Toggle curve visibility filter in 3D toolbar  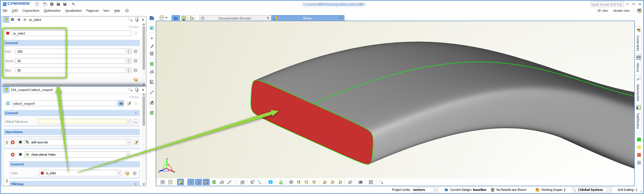pyautogui.click(x=198, y=182)
